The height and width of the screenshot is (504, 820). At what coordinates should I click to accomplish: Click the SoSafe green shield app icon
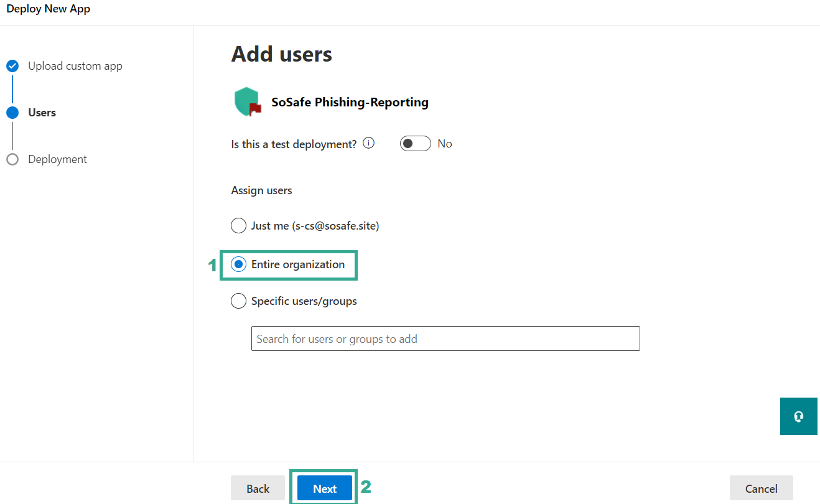tap(247, 102)
